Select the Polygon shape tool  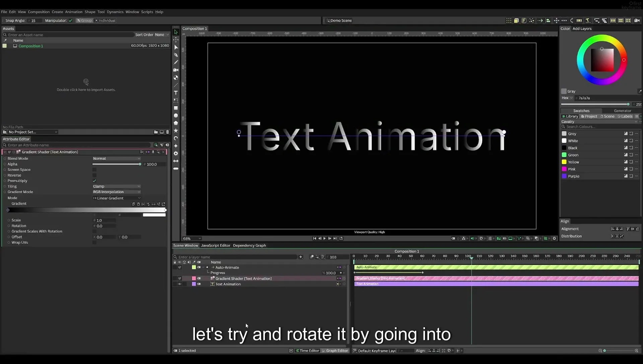tap(176, 123)
